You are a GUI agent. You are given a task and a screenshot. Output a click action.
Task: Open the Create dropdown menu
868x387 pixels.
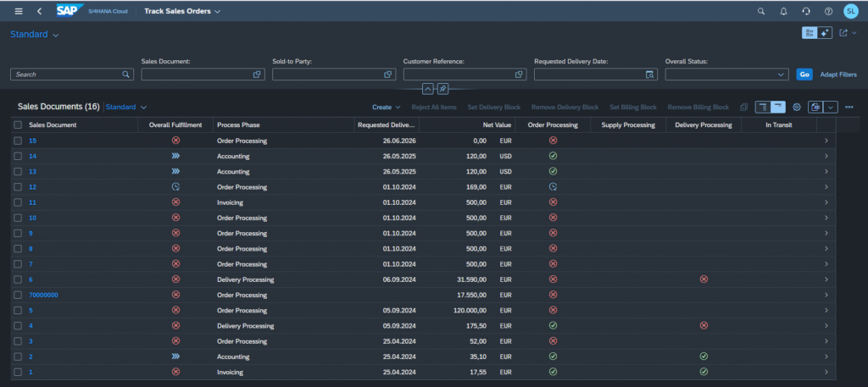[386, 108]
